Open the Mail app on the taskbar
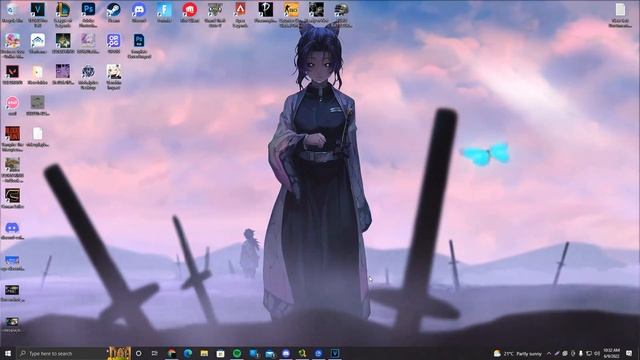The height and width of the screenshot is (360, 640). pyautogui.click(x=270, y=353)
